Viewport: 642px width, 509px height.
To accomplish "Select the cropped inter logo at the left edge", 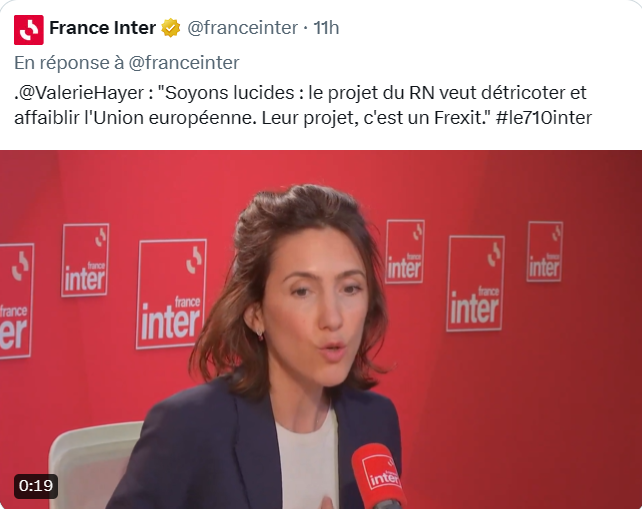I will point(16,301).
